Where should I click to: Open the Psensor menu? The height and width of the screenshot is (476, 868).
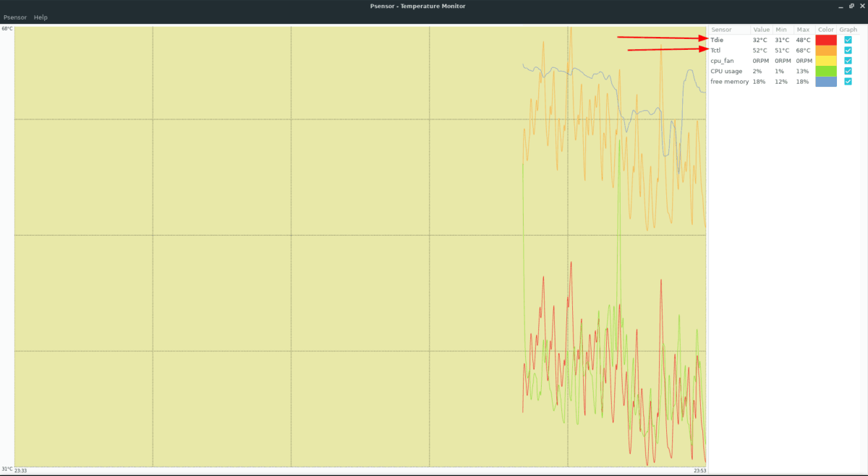point(14,17)
